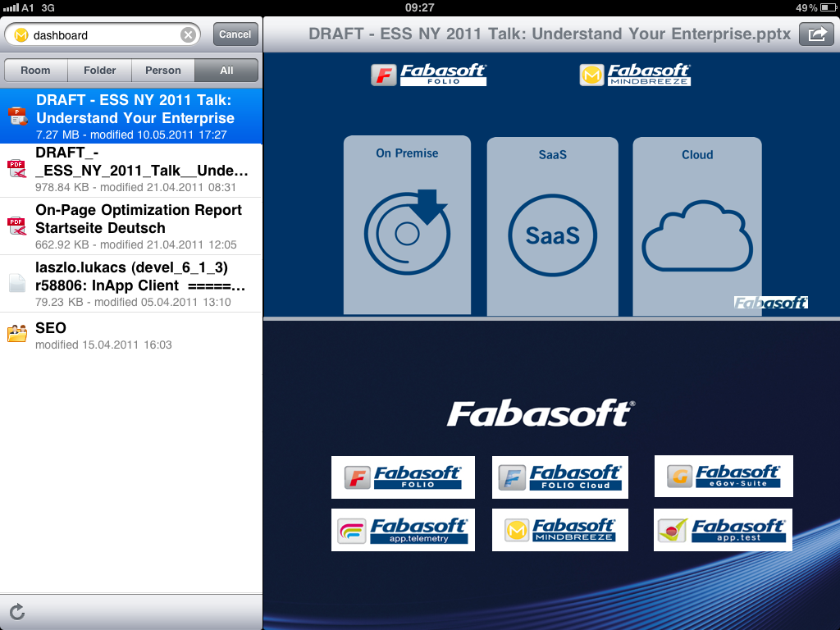The height and width of the screenshot is (630, 840).
Task: Click the Cloud outline icon on slide
Action: [x=697, y=235]
